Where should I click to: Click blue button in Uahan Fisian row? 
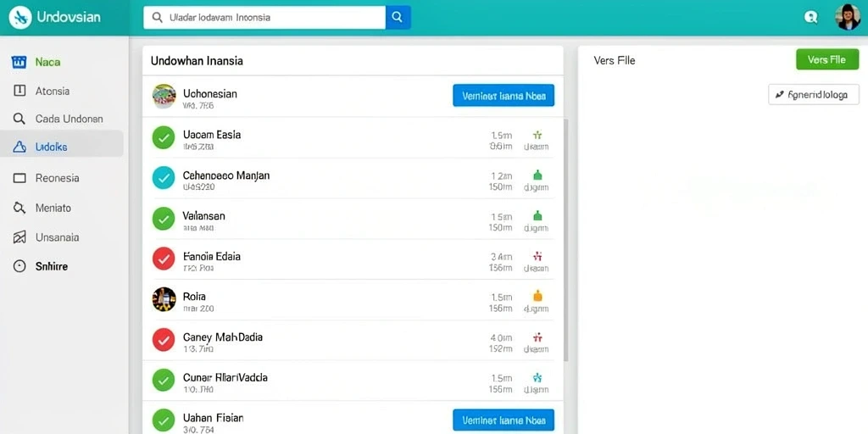coord(504,420)
